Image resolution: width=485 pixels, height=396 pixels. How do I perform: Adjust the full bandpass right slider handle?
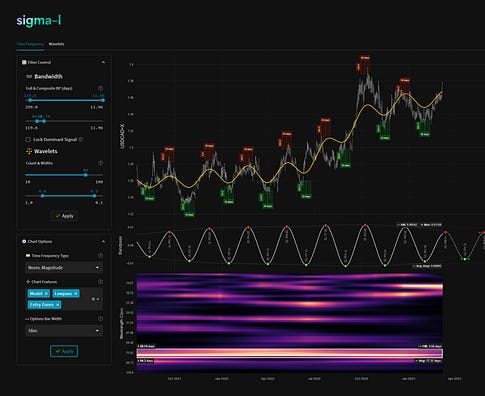[103, 100]
